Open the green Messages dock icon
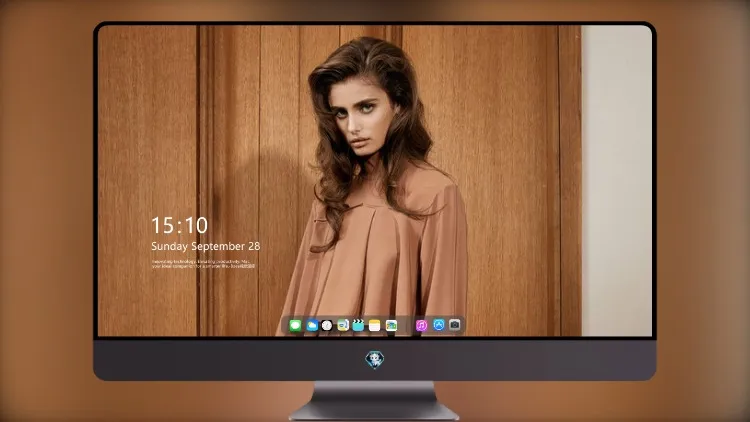750x422 pixels. coord(296,326)
